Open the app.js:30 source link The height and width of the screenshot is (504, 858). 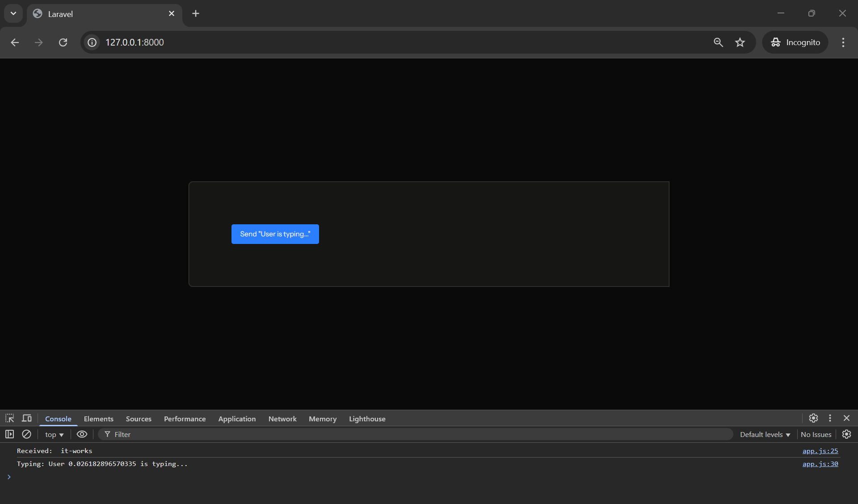820,464
